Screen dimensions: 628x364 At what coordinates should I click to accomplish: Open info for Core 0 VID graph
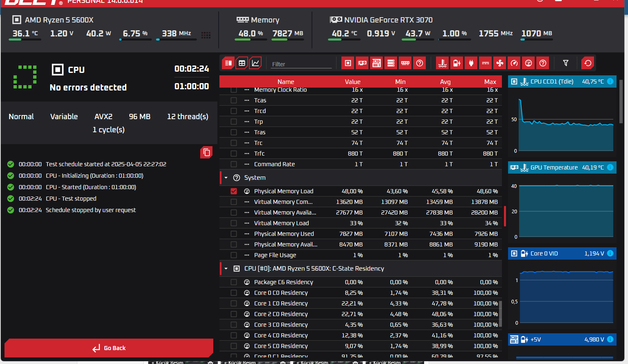point(610,253)
